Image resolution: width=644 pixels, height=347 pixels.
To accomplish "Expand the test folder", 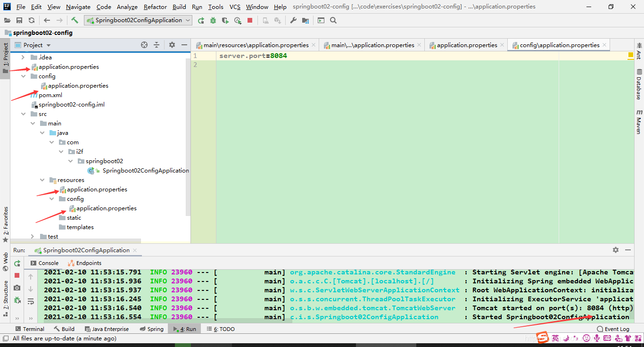I will coord(33,236).
